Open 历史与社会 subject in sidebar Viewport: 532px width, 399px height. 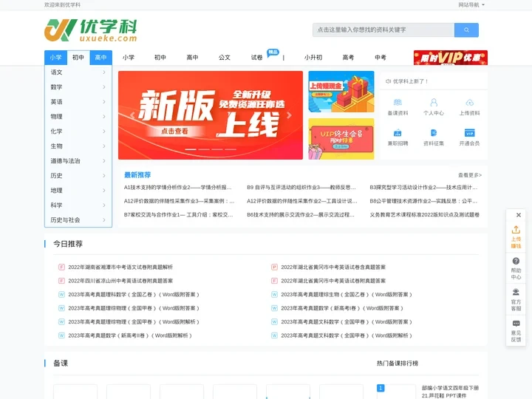78,220
